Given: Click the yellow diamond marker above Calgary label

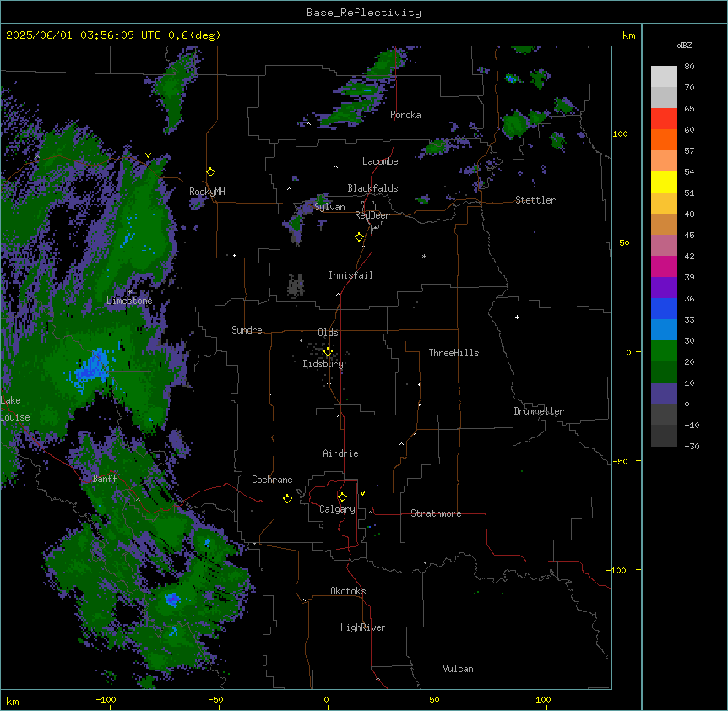Looking at the screenshot, I should [x=342, y=497].
